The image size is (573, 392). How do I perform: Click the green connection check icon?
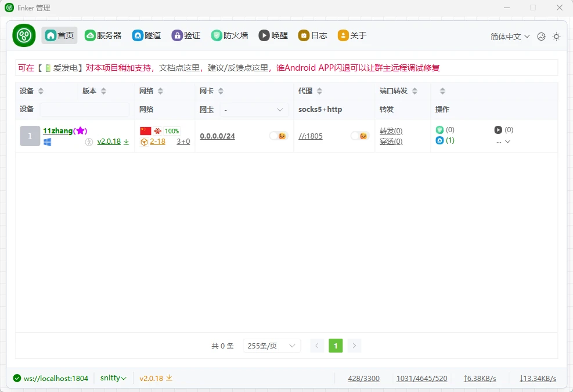17,378
